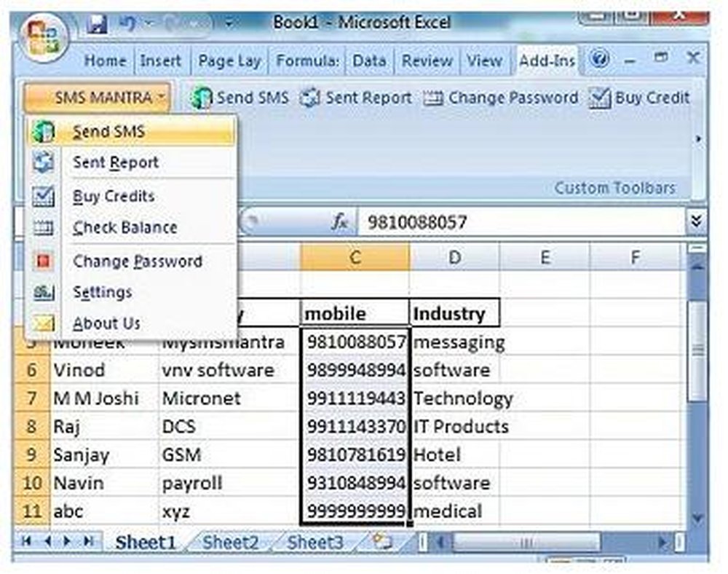Click the vertical scrollbar down arrow
Screen dimensions: 728x574
(x=697, y=518)
